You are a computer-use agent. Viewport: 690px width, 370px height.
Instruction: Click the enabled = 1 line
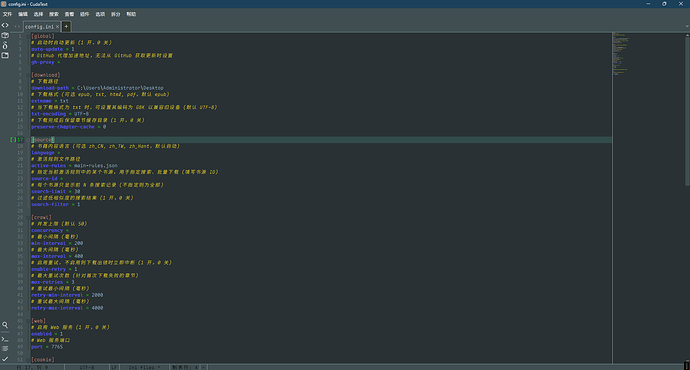tap(47, 334)
